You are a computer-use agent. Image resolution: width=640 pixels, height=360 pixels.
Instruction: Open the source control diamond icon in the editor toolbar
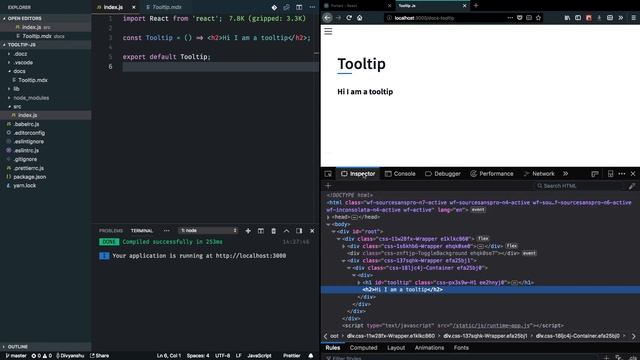274,7
